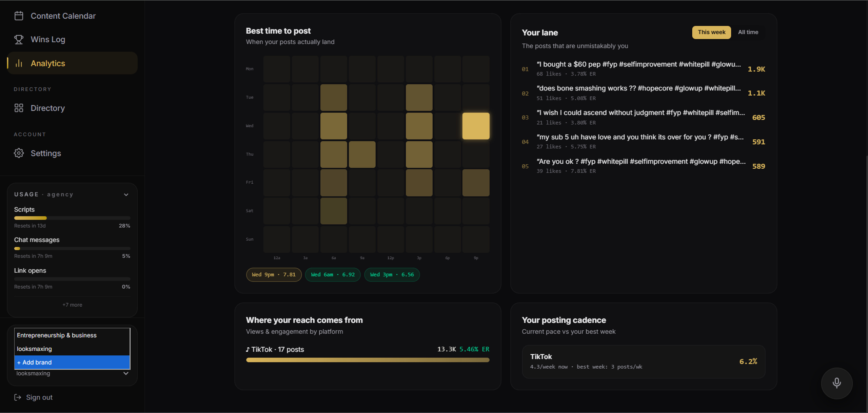The image size is (868, 413).
Task: Click the TikTok posting cadence card
Action: 644,362
